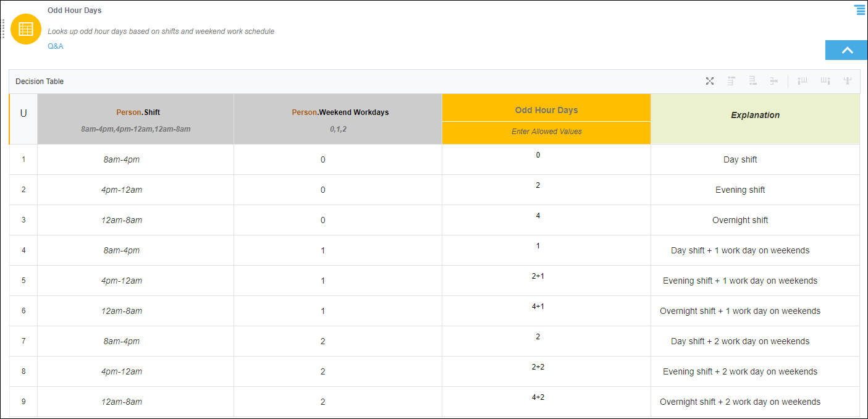
Task: Click the insert row below icon
Action: 752,81
